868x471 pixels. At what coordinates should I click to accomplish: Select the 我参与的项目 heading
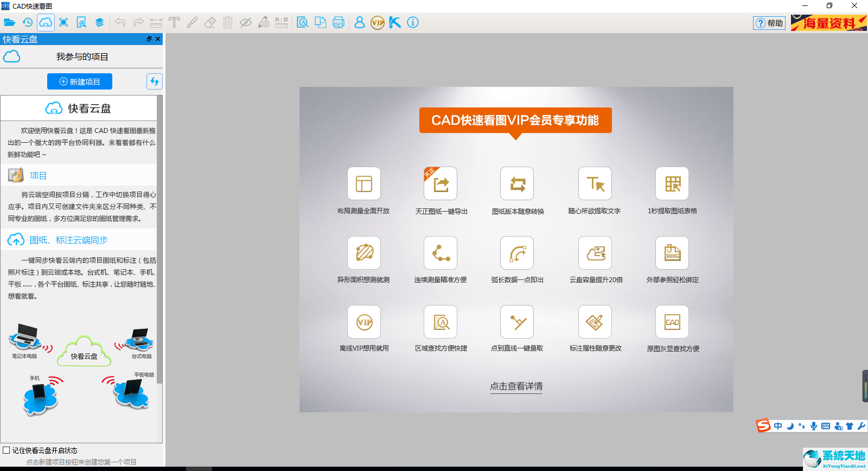pos(82,56)
